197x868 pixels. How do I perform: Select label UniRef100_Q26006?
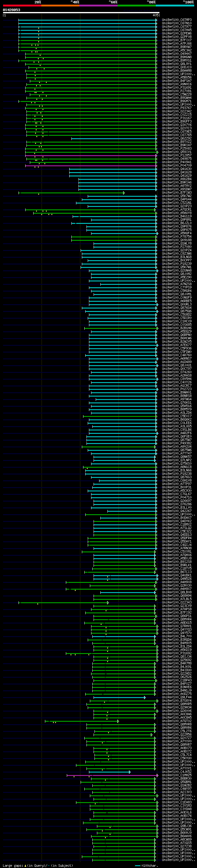click(176, 711)
